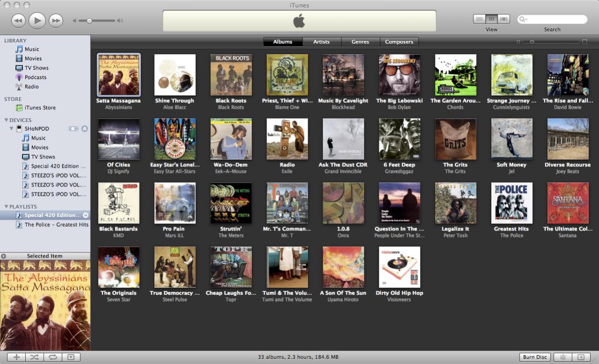Image resolution: width=599 pixels, height=364 pixels.
Task: Select the Legalize It album cover
Action: [x=456, y=203]
